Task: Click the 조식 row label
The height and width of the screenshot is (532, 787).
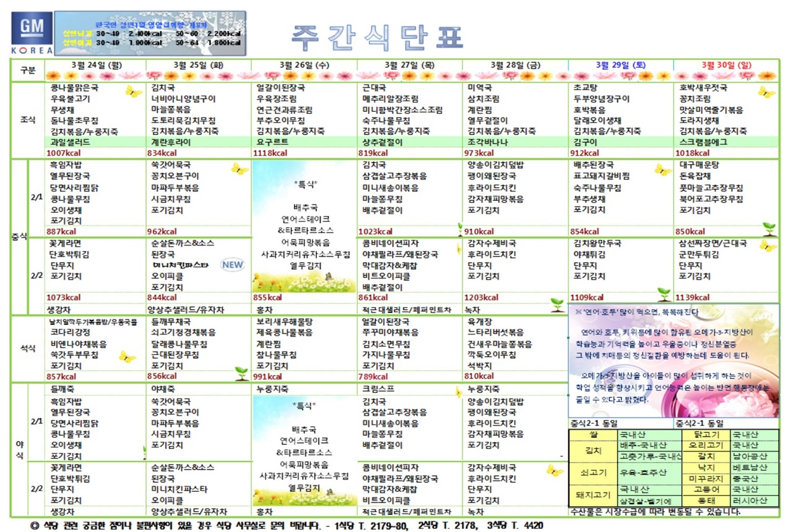Action: tap(27, 118)
